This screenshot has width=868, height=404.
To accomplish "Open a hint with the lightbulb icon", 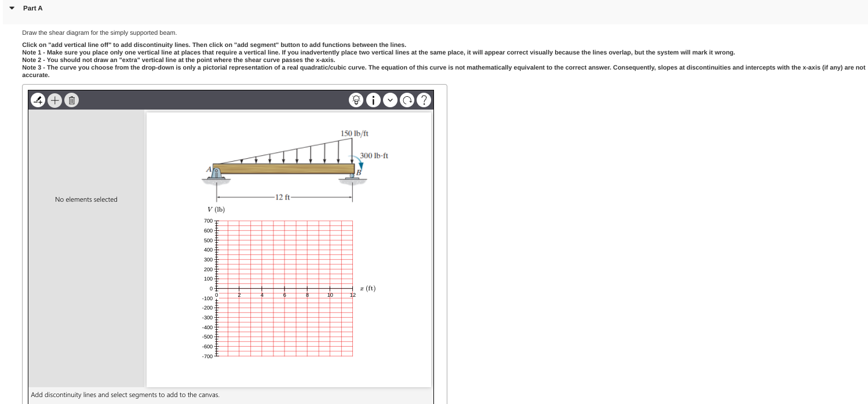I will point(356,100).
